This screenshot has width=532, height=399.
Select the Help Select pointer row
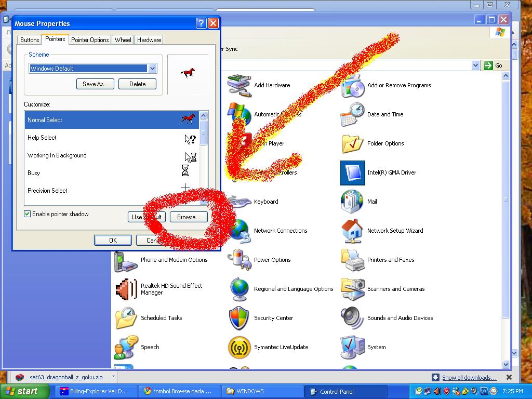click(112, 138)
